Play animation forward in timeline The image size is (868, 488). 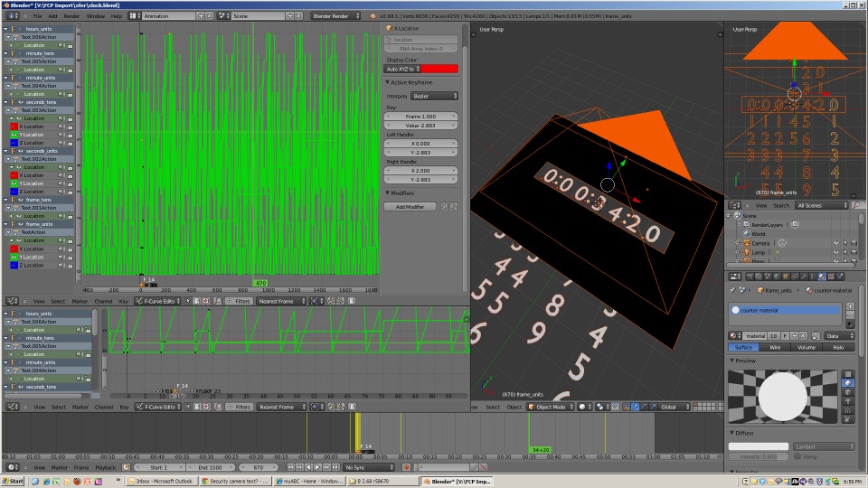[x=317, y=467]
